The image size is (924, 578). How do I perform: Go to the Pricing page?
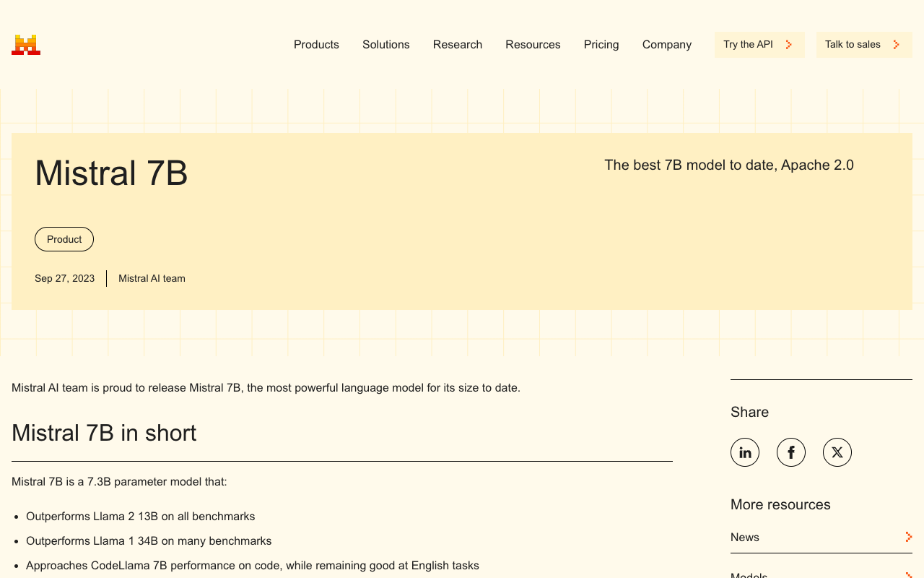tap(601, 45)
